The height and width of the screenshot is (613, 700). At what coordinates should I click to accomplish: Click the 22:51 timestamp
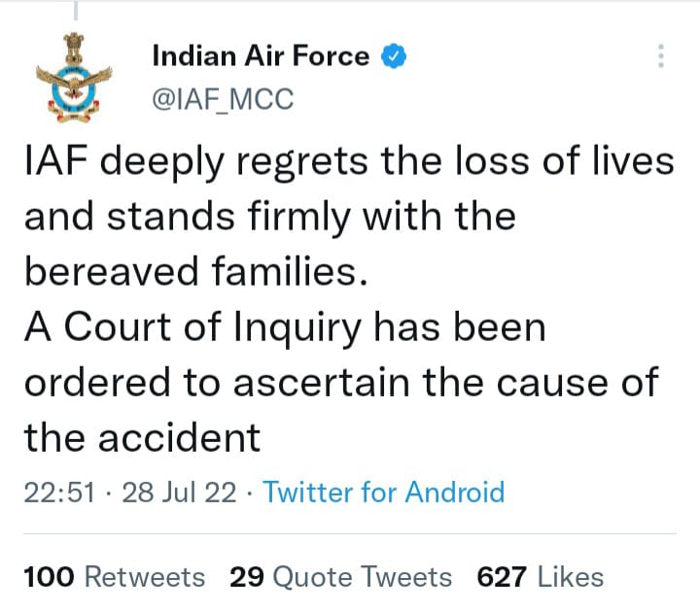pyautogui.click(x=58, y=493)
